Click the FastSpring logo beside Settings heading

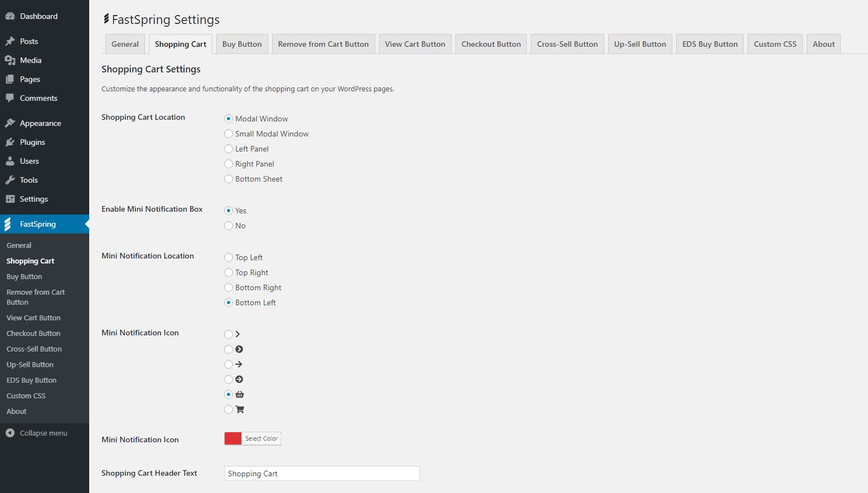[x=106, y=19]
